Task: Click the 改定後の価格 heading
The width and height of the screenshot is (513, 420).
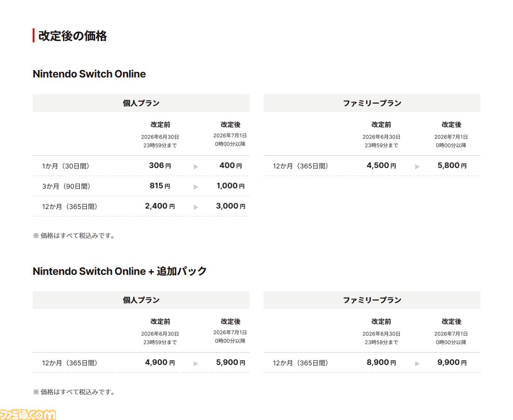Action: 73,35
